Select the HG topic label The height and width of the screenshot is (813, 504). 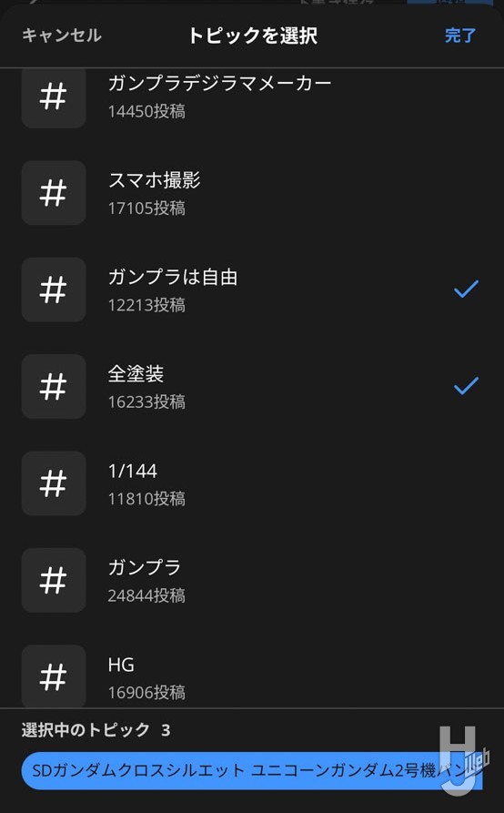coord(121,665)
